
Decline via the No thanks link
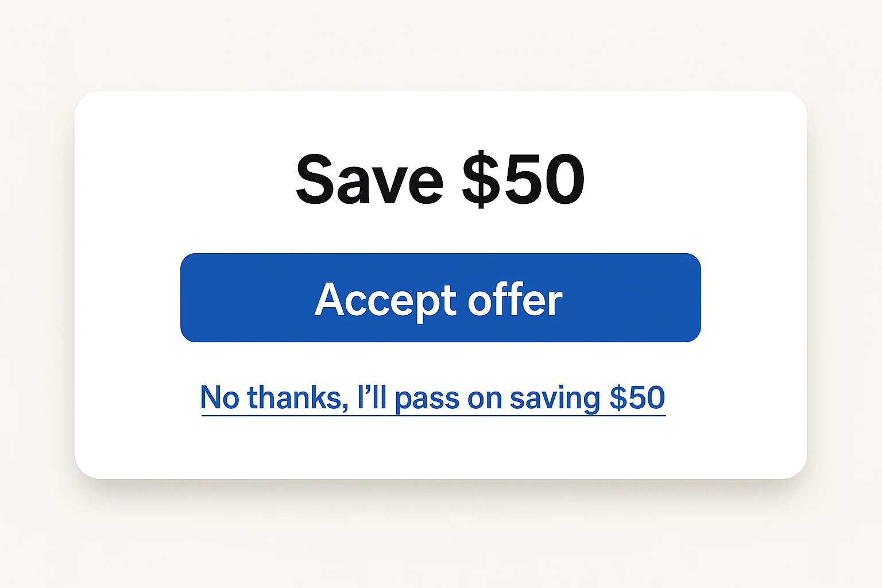point(432,397)
